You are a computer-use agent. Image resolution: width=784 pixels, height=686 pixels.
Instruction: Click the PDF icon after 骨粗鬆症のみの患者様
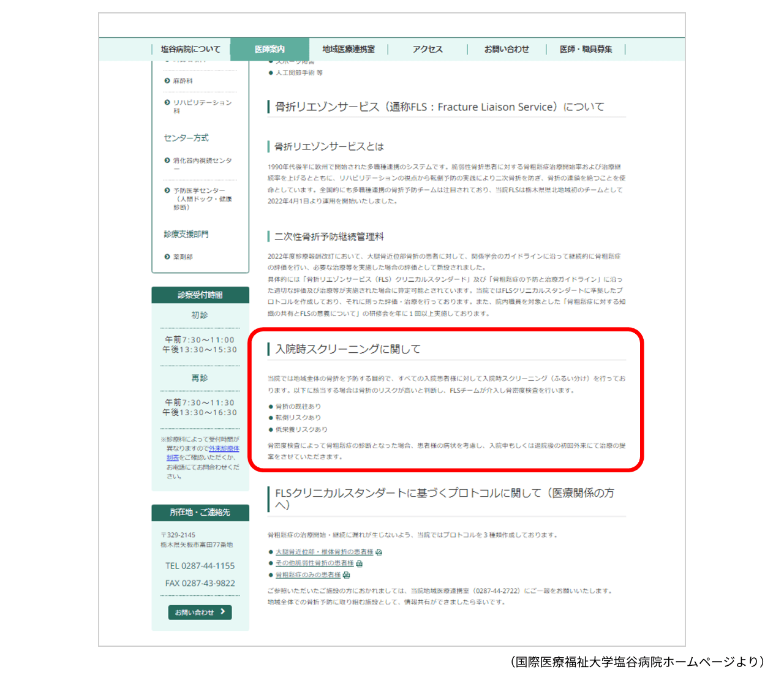click(x=347, y=575)
